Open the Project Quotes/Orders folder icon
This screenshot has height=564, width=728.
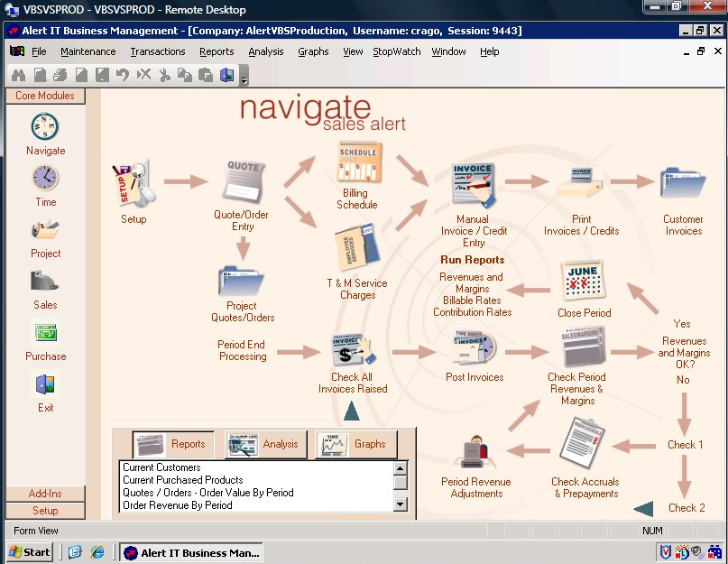pyautogui.click(x=241, y=281)
